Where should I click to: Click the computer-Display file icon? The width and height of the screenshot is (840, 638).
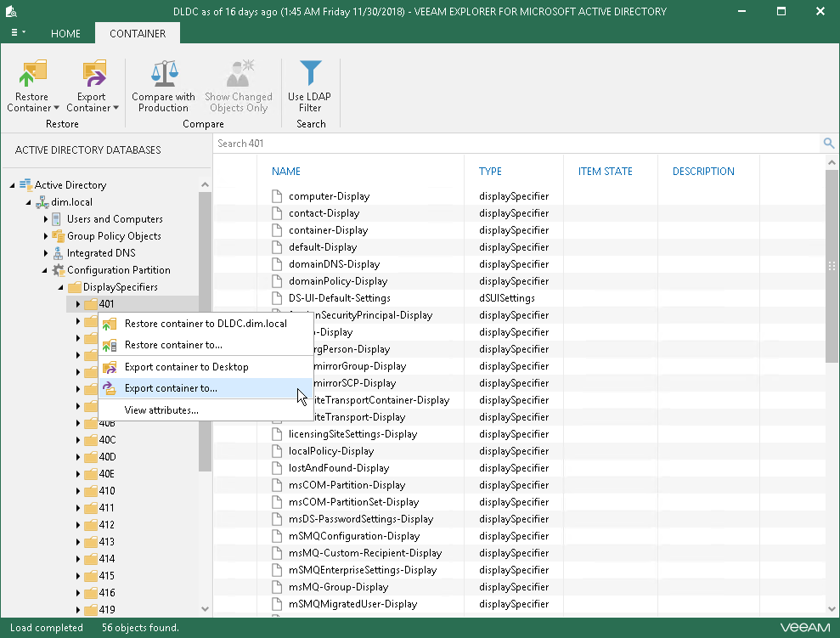[x=276, y=196]
